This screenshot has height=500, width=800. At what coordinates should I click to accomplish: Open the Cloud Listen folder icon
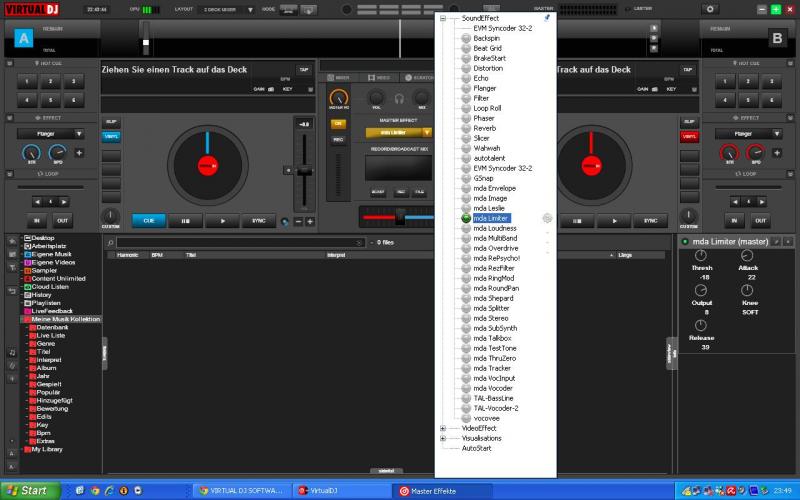pos(28,287)
